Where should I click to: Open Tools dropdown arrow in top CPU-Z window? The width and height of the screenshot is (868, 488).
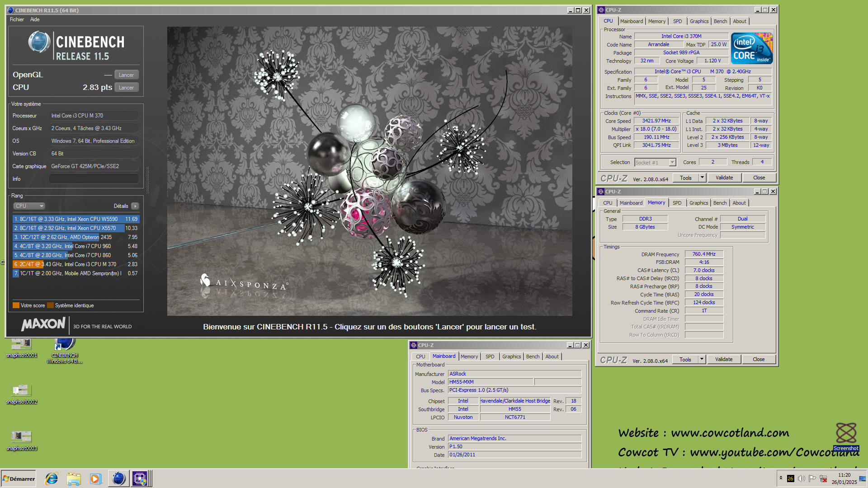(x=702, y=178)
